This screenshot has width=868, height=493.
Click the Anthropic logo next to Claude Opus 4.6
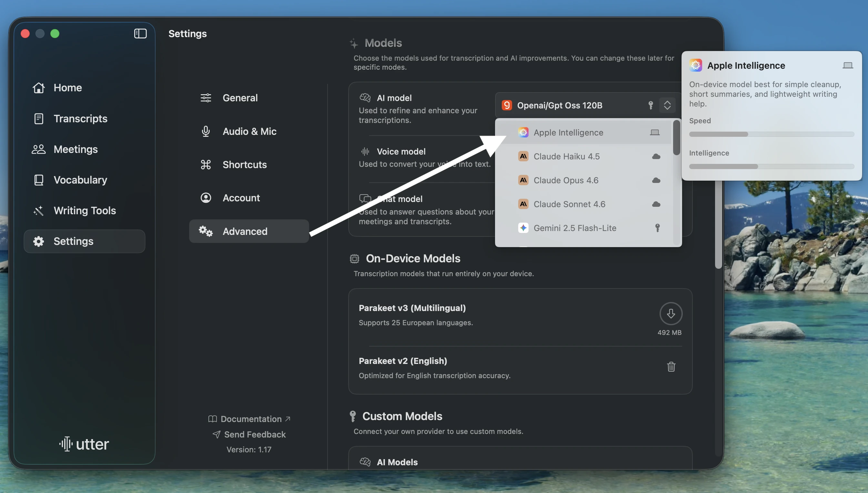[x=523, y=180]
